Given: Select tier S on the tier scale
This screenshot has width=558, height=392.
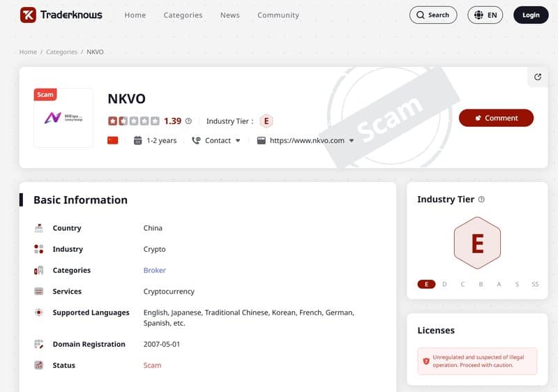Looking at the screenshot, I should 517,285.
